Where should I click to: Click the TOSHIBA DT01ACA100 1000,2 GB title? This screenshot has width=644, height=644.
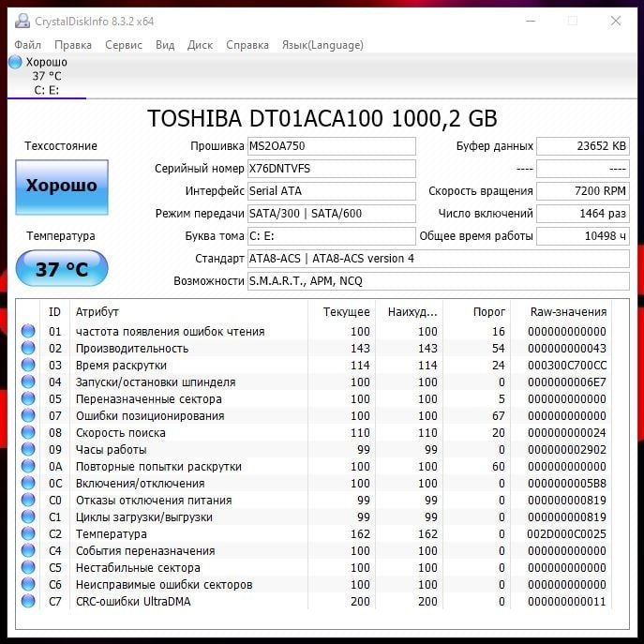(x=322, y=118)
